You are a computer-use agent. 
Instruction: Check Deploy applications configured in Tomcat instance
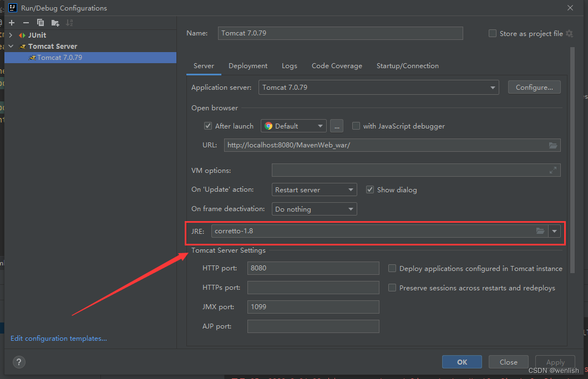tap(392, 268)
